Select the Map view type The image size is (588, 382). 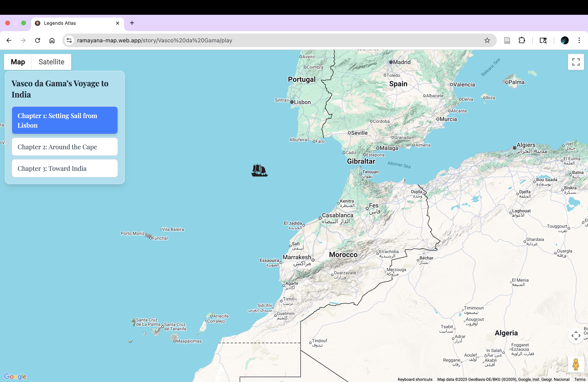pos(18,62)
